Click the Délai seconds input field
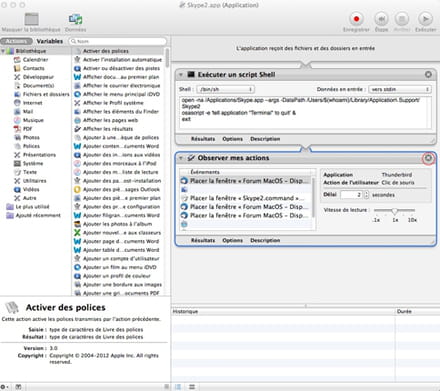 coord(351,195)
